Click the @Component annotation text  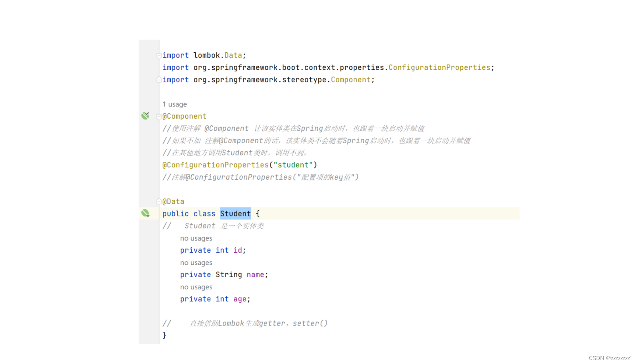[185, 116]
